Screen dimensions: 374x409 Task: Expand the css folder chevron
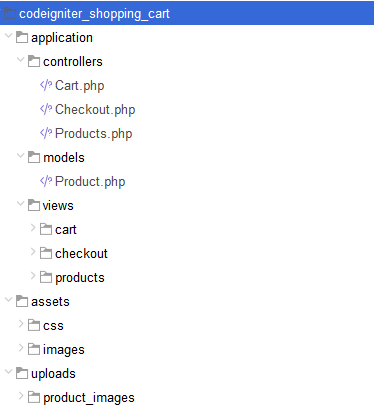[21, 324]
